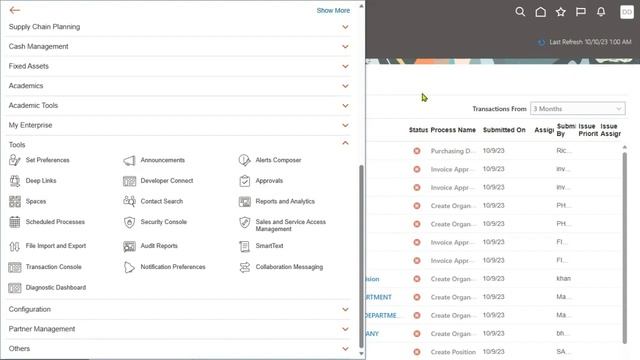Open Favorites star icon
The height and width of the screenshot is (360, 640).
[x=561, y=12]
